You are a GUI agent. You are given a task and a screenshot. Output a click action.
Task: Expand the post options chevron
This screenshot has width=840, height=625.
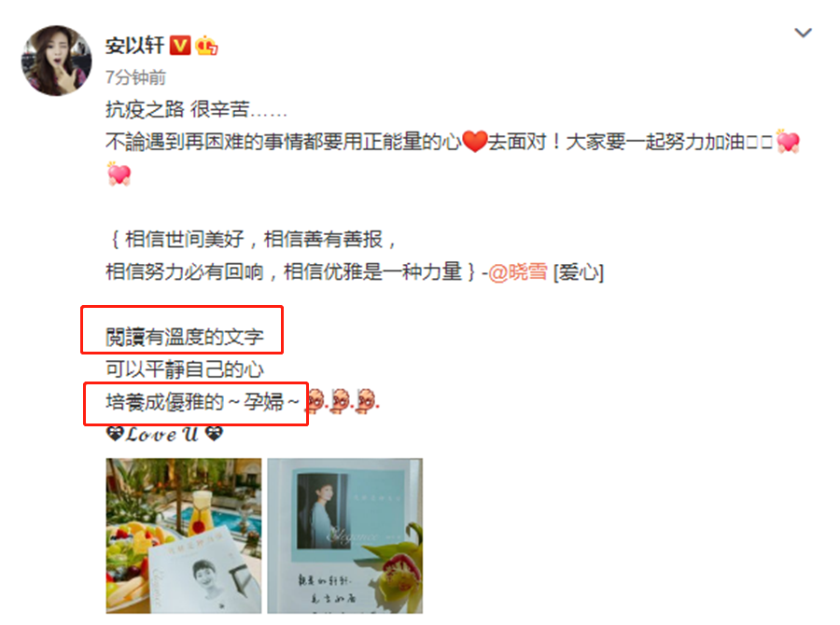(x=803, y=34)
